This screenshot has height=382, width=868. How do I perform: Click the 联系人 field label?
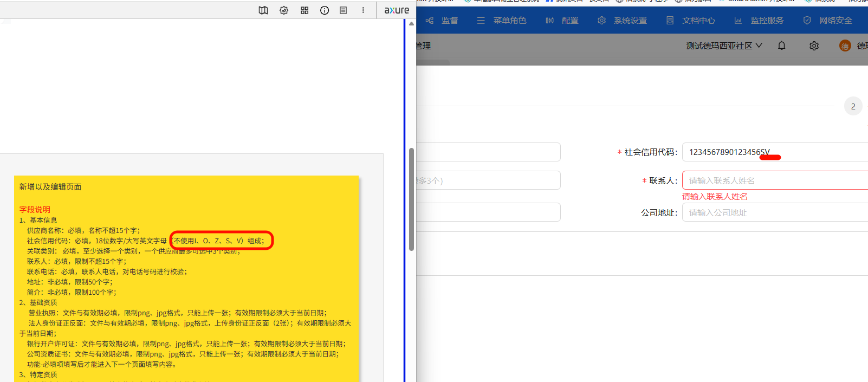[660, 180]
